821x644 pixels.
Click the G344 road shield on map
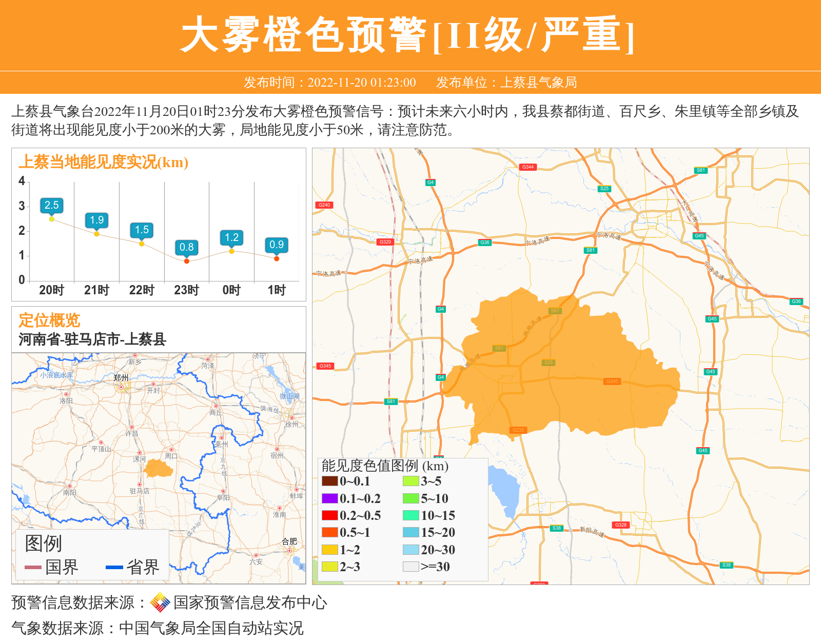point(527,167)
